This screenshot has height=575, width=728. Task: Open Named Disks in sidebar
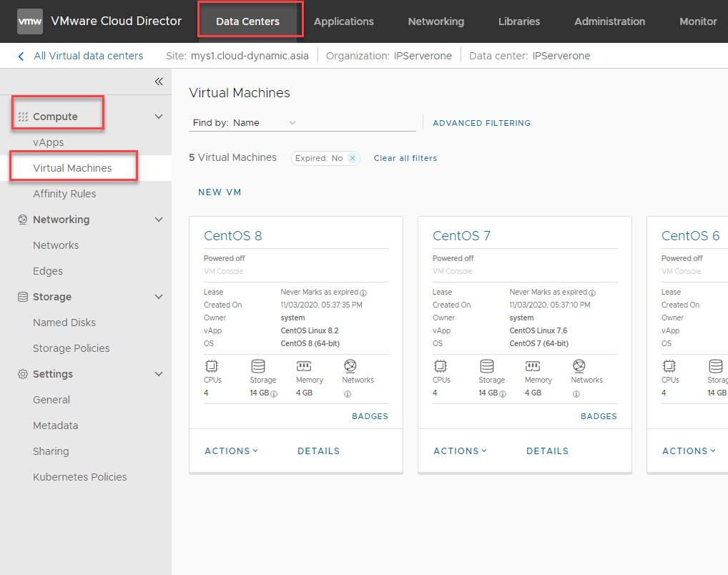pyautogui.click(x=64, y=323)
